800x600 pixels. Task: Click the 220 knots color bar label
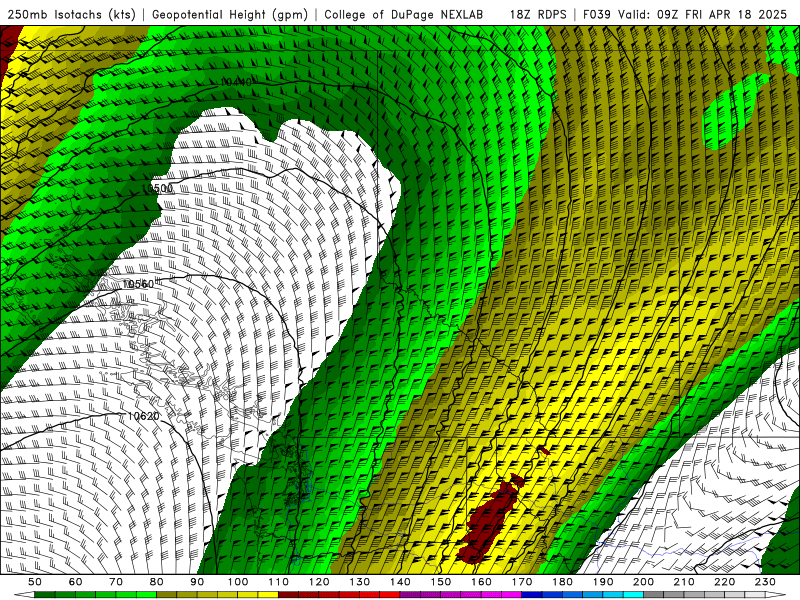click(x=724, y=582)
